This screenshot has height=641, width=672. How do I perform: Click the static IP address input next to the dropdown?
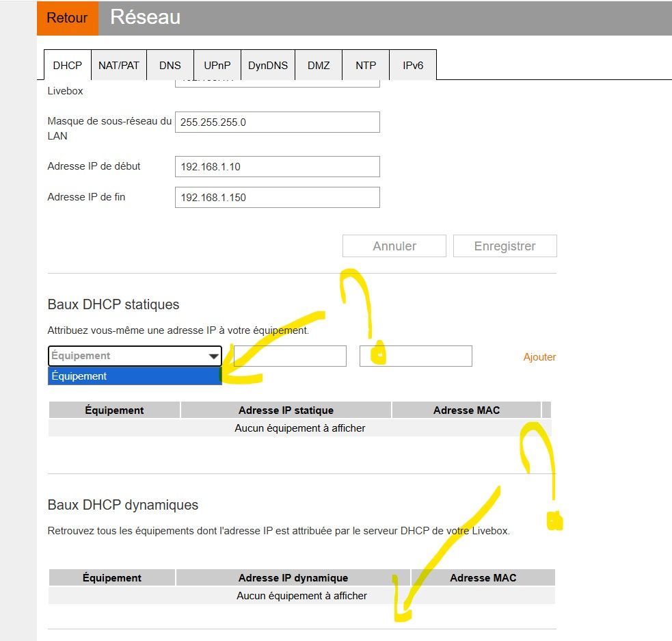(x=290, y=356)
